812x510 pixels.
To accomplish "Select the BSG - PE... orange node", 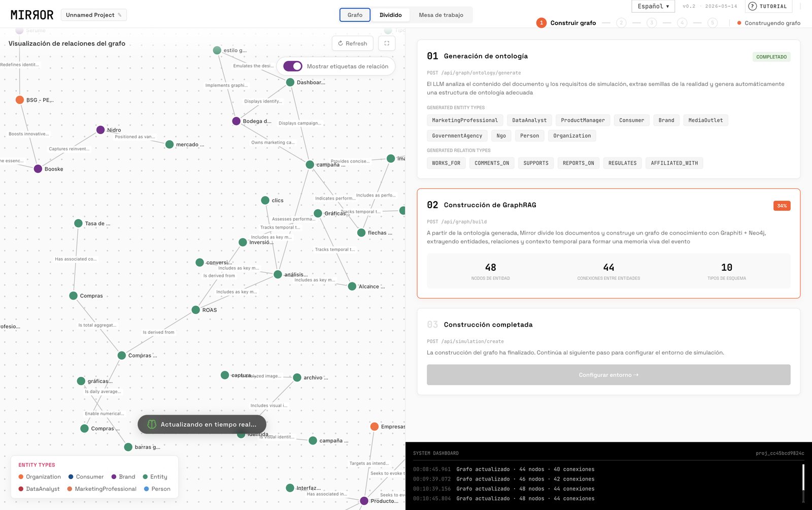I will (20, 100).
